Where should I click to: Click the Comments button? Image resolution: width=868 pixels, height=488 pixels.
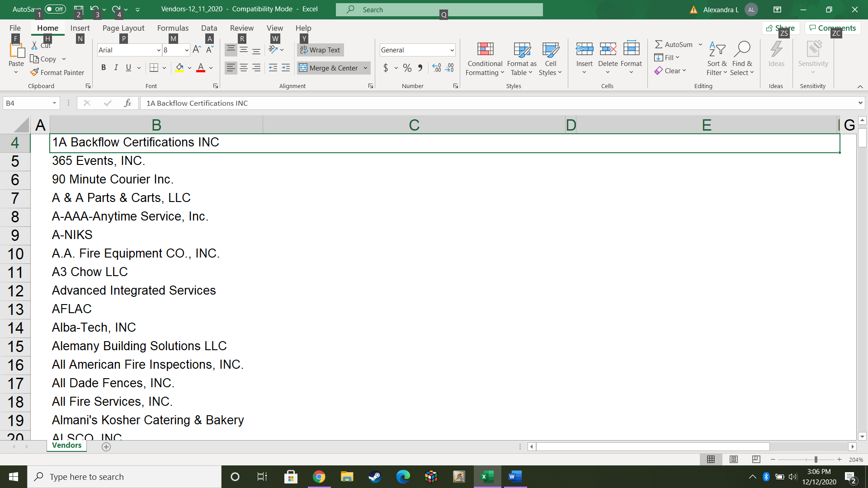[x=832, y=28]
